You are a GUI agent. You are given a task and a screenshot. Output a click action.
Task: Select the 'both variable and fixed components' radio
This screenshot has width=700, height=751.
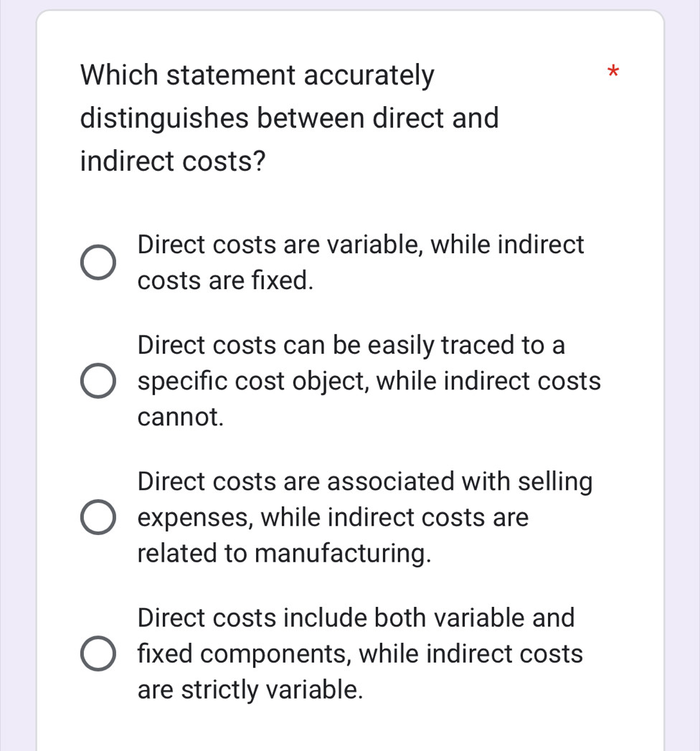(97, 655)
